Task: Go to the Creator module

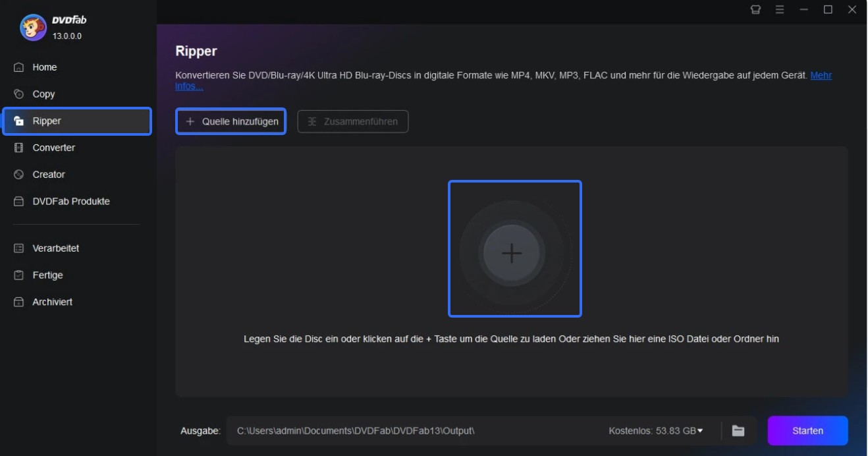Action: pos(78,175)
